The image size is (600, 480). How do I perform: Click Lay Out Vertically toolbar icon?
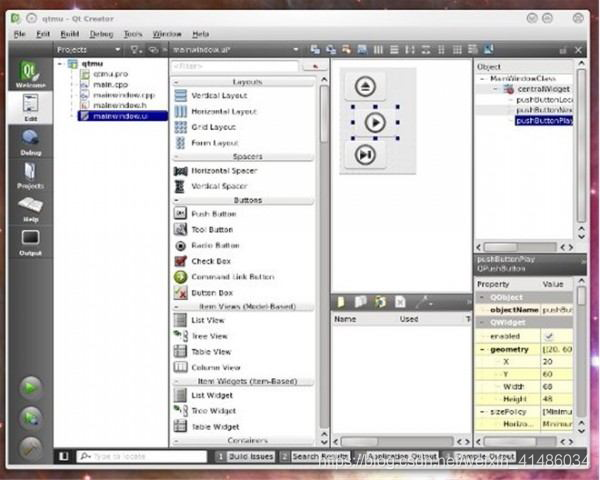point(394,49)
